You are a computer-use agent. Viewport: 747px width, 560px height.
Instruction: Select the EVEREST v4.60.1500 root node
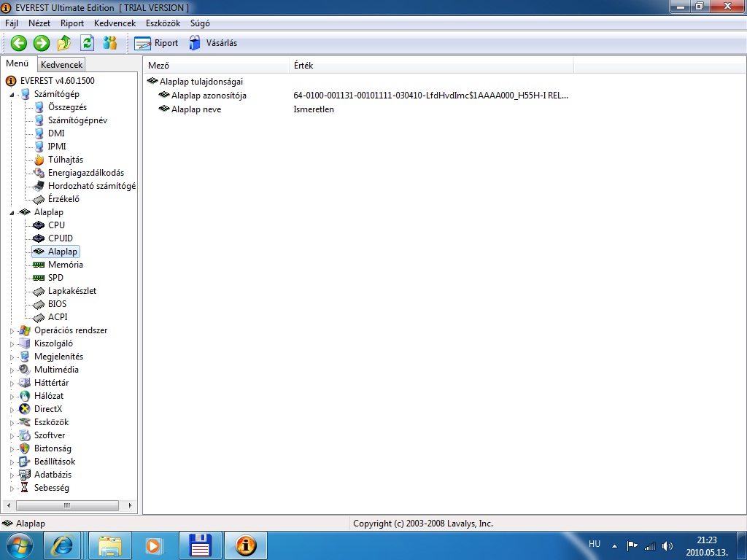click(x=57, y=80)
